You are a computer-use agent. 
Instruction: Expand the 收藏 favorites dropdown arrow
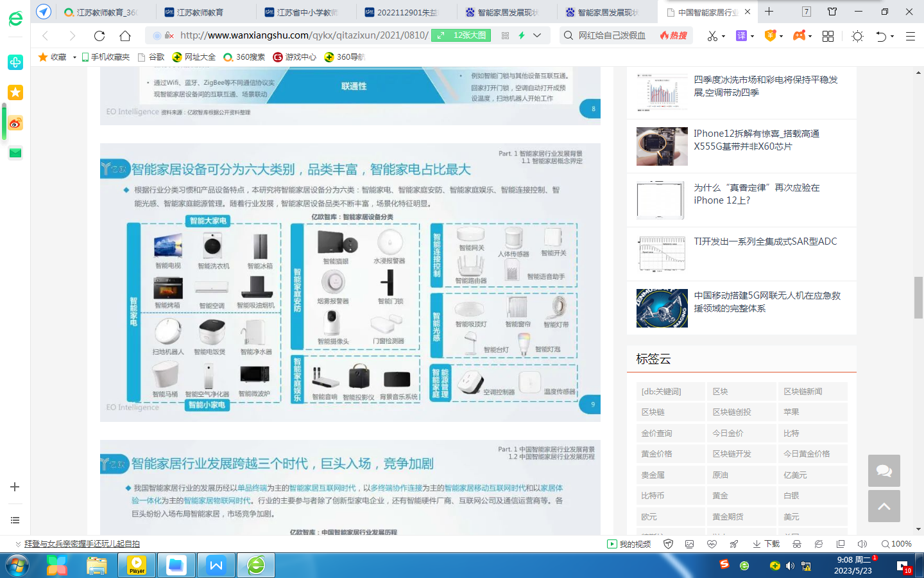click(x=74, y=57)
